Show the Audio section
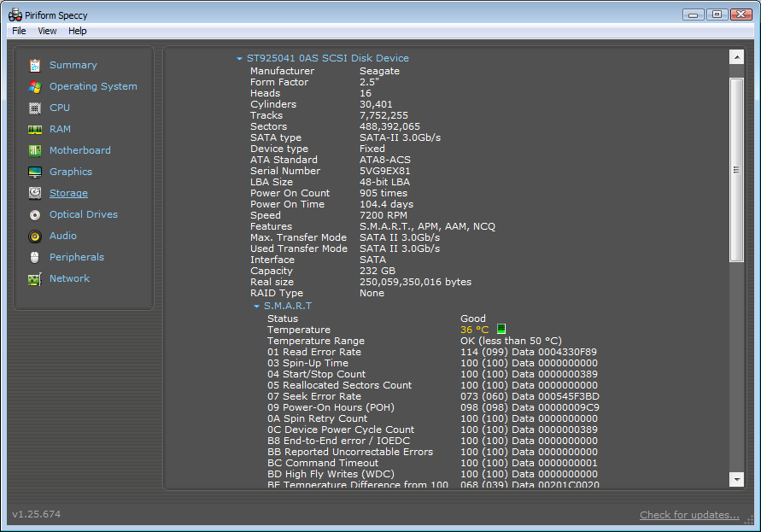 tap(63, 236)
